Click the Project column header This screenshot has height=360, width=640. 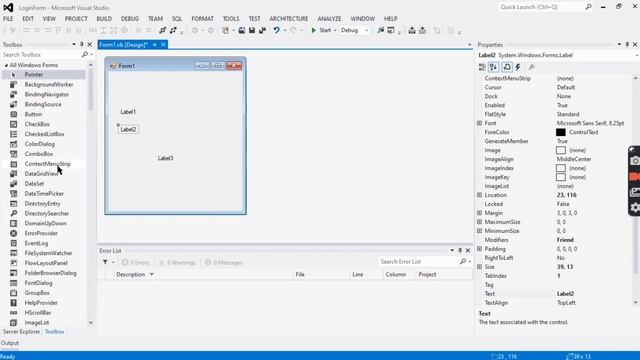444,274
